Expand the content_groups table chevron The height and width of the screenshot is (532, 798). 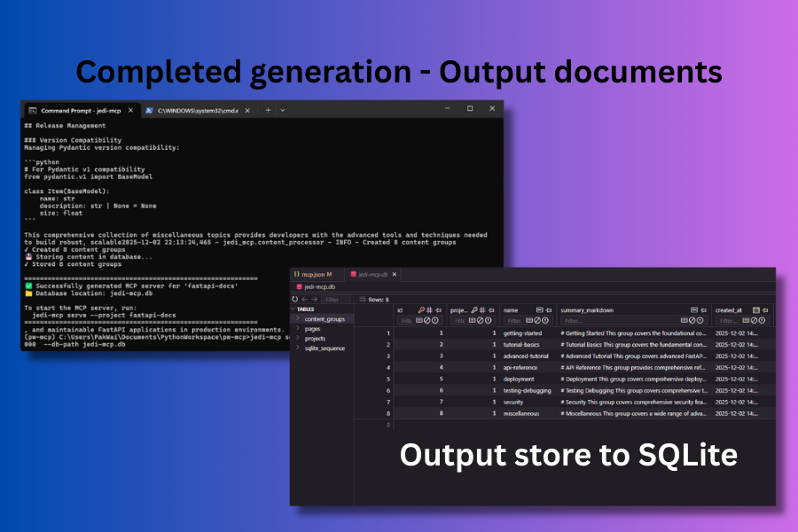pyautogui.click(x=298, y=318)
